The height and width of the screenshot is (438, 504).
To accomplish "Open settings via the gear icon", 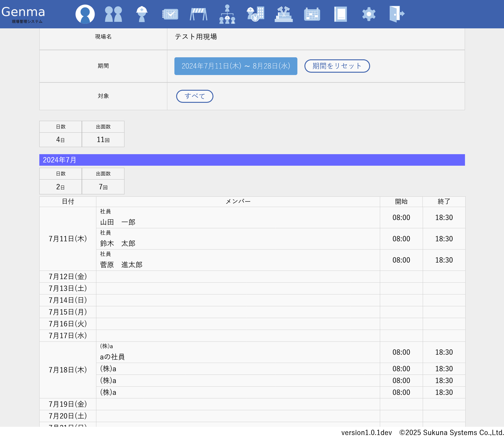I will coord(369,14).
